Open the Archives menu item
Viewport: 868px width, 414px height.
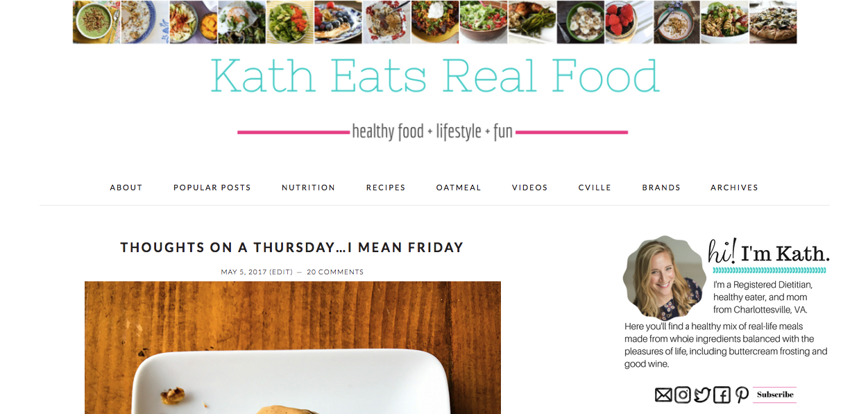pos(734,188)
